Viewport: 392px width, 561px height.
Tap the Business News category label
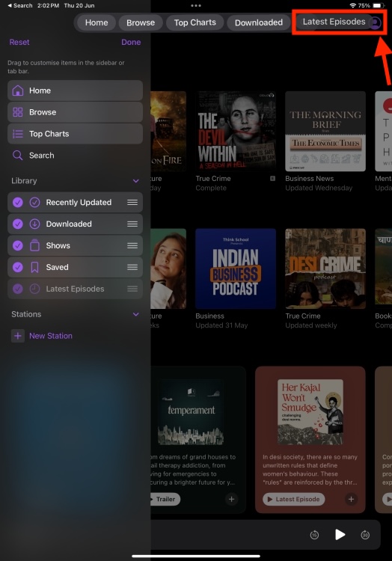(x=310, y=179)
